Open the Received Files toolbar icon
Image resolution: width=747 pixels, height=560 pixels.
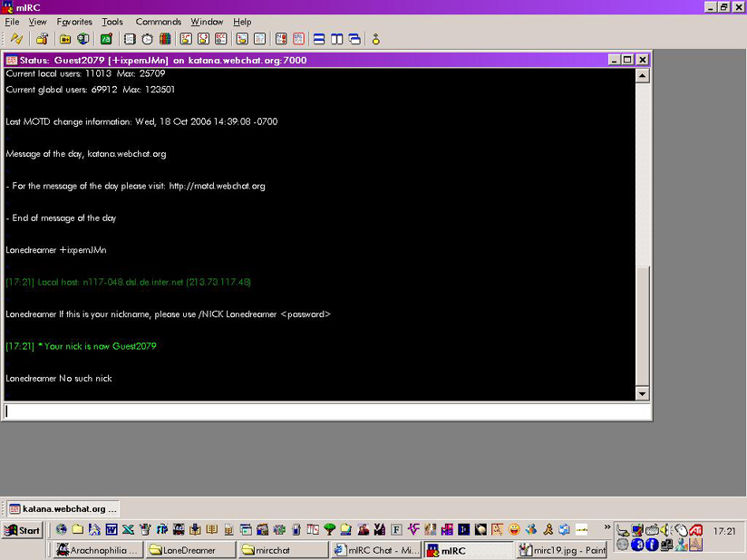[242, 39]
